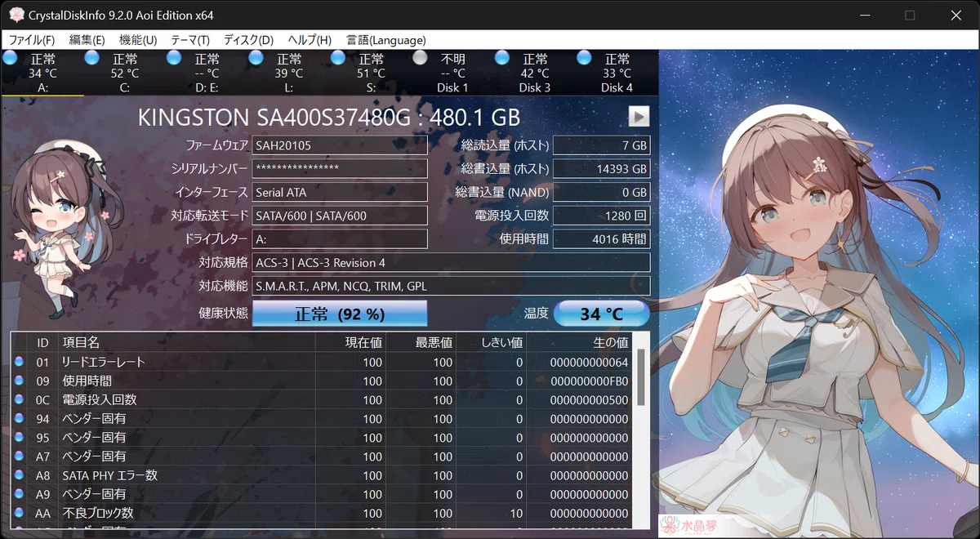
Task: Select the リードエラーレート attribute row
Action: [x=322, y=362]
